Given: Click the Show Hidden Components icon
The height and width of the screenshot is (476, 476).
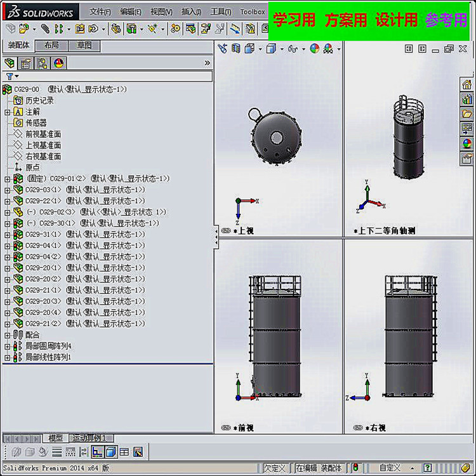Looking at the screenshot, I should pyautogui.click(x=116, y=29).
